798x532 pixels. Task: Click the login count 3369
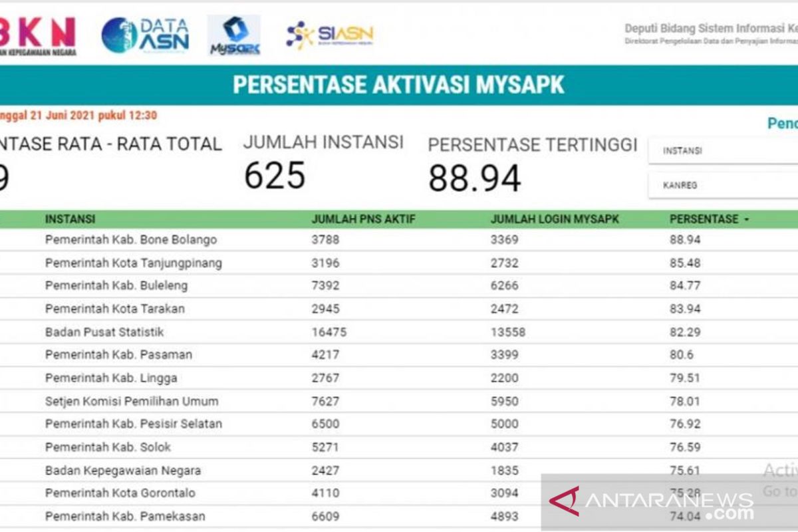(504, 239)
